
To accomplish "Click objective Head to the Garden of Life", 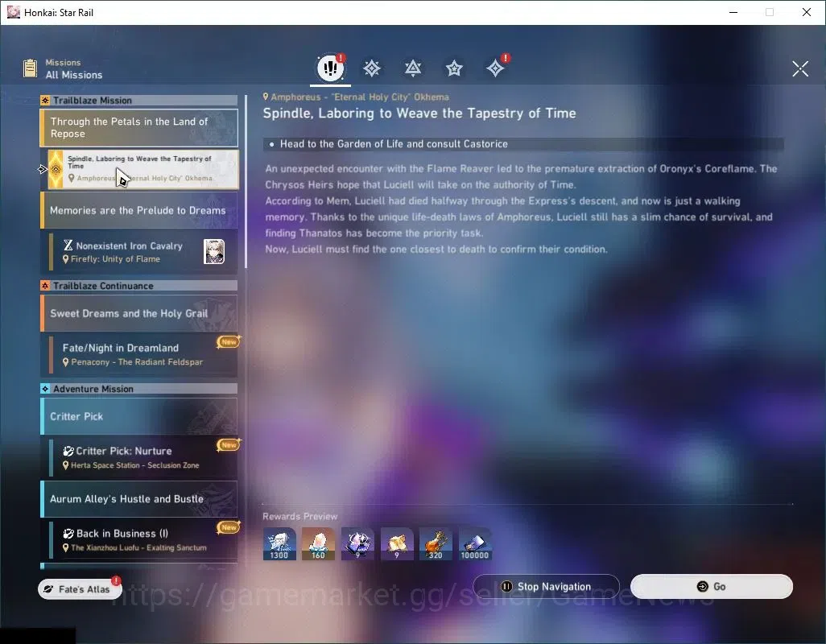I will pos(394,144).
